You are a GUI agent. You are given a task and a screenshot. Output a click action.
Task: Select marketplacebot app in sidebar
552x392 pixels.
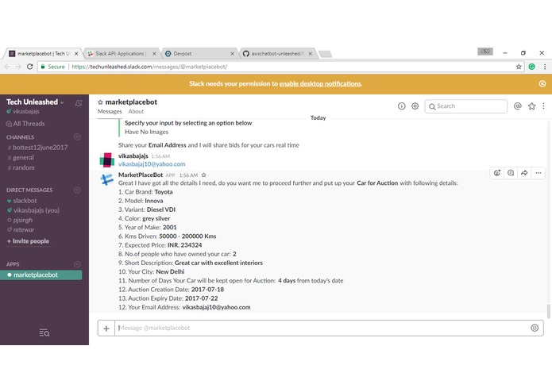point(41,275)
